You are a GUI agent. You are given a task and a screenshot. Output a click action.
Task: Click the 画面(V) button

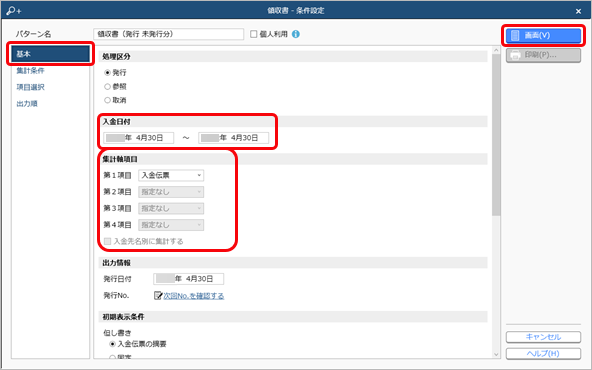pos(543,35)
